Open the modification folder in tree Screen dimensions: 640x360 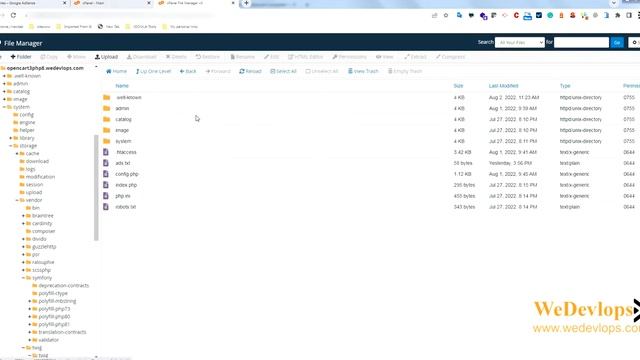40,177
